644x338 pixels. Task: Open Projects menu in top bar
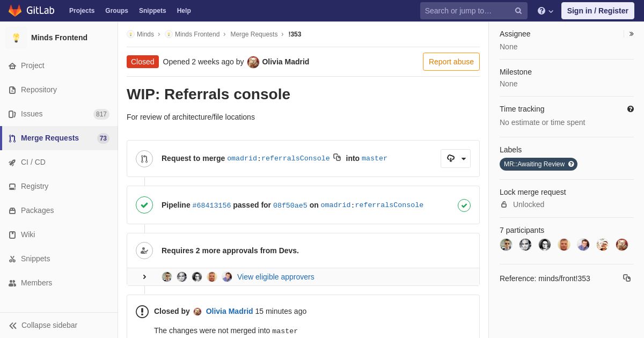tap(82, 11)
